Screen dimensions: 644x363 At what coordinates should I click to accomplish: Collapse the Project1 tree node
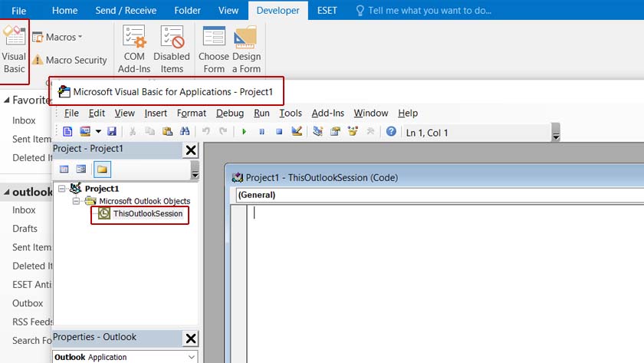click(61, 189)
